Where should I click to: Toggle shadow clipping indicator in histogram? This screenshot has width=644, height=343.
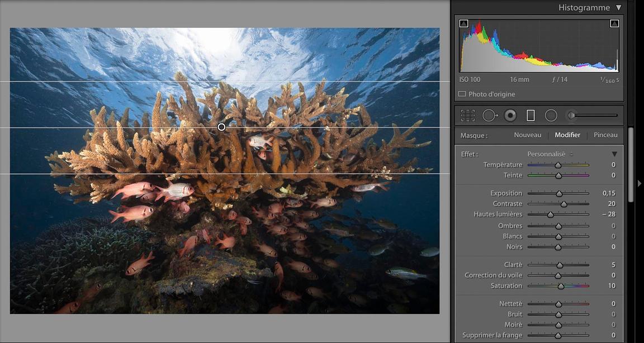(x=463, y=24)
